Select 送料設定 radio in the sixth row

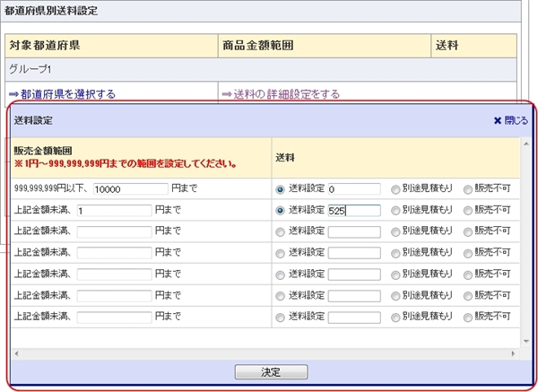pos(281,296)
